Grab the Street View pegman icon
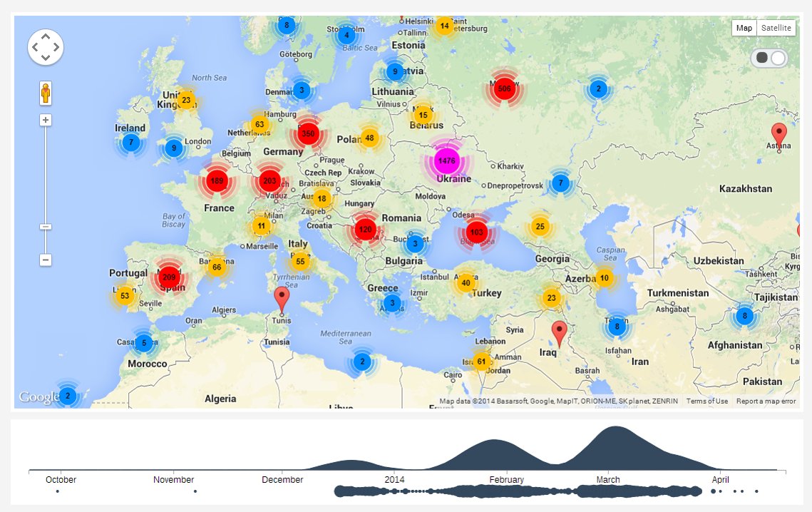This screenshot has width=812, height=512. point(46,93)
